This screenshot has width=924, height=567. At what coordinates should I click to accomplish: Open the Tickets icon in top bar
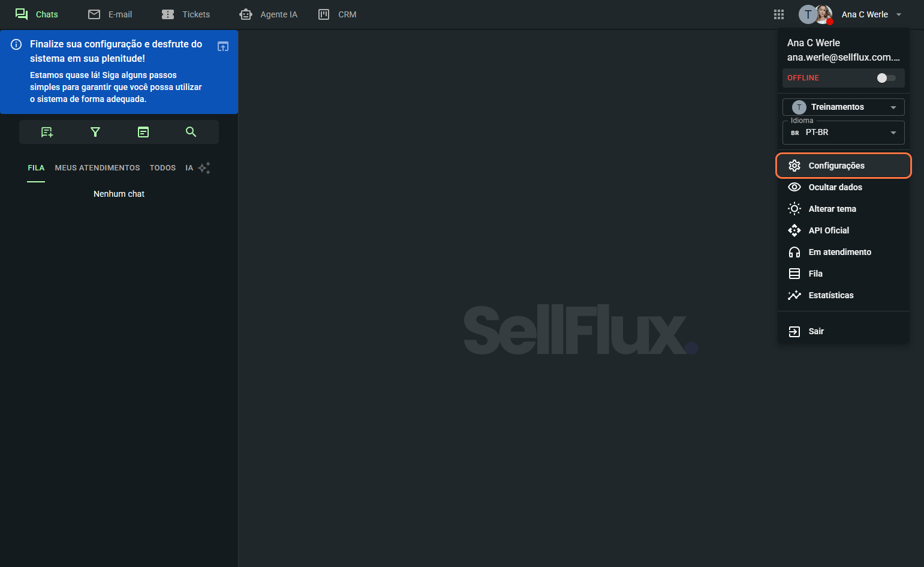(168, 14)
